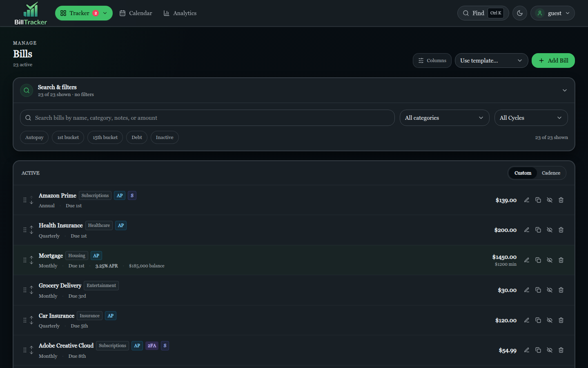Open Find search Ctrl K
Viewport: 588px width, 368px height.
483,13
